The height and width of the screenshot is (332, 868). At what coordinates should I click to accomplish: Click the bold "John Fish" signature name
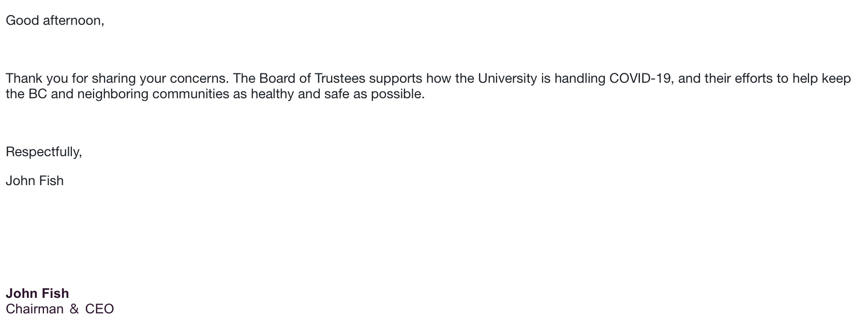(x=37, y=293)
